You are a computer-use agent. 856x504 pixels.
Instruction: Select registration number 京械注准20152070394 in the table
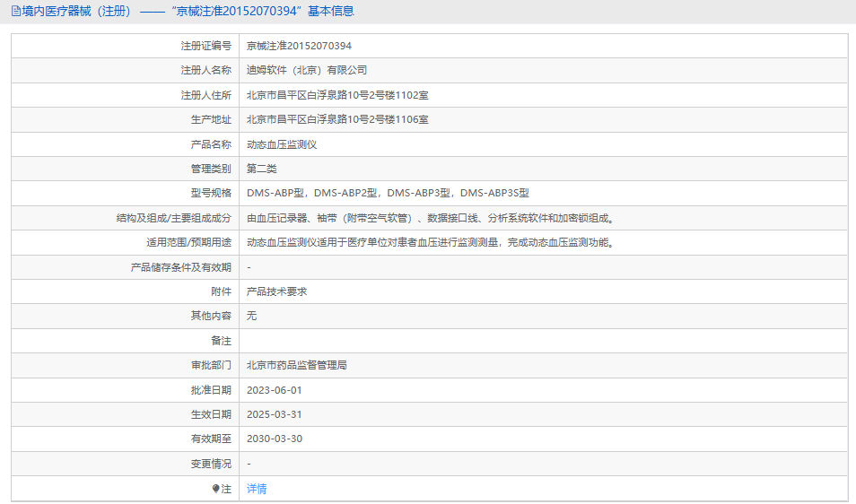pyautogui.click(x=299, y=46)
